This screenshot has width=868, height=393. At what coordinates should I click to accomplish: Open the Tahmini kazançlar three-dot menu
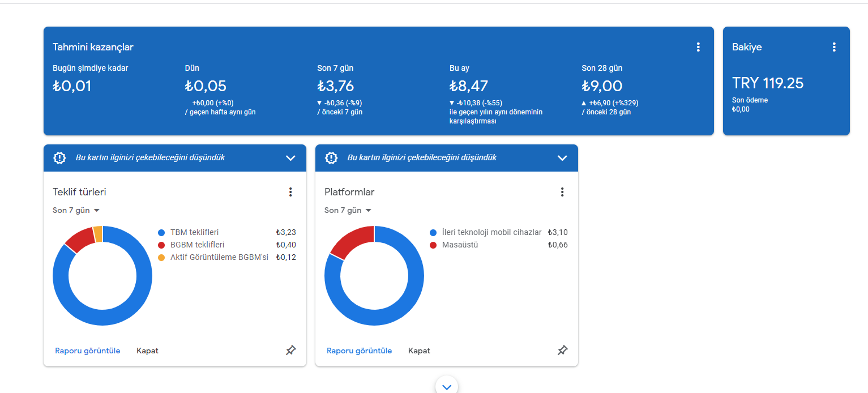[698, 47]
